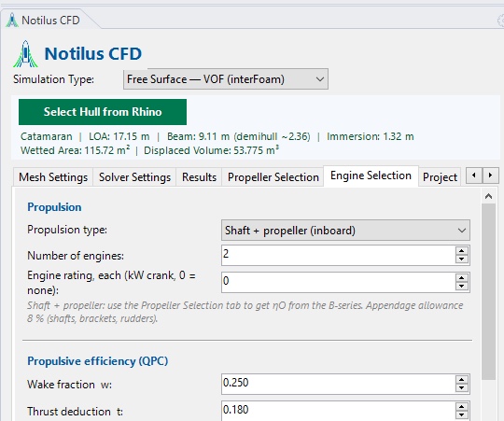This screenshot has height=421, width=504.
Task: Click the Propulsive efficiency (QPC) heading
Action: (98, 361)
